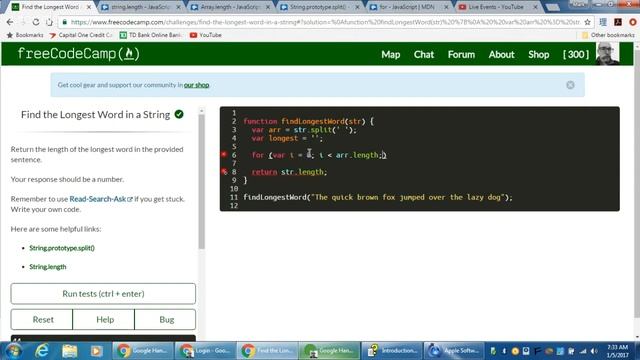Switch to the Introduction taskbar window
The height and width of the screenshot is (360, 640).
[x=392, y=351]
